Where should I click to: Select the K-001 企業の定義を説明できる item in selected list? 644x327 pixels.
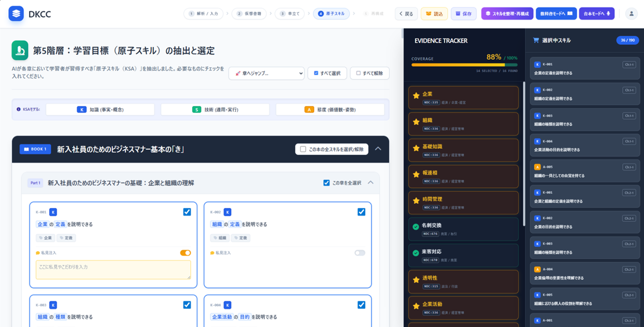[x=584, y=68]
